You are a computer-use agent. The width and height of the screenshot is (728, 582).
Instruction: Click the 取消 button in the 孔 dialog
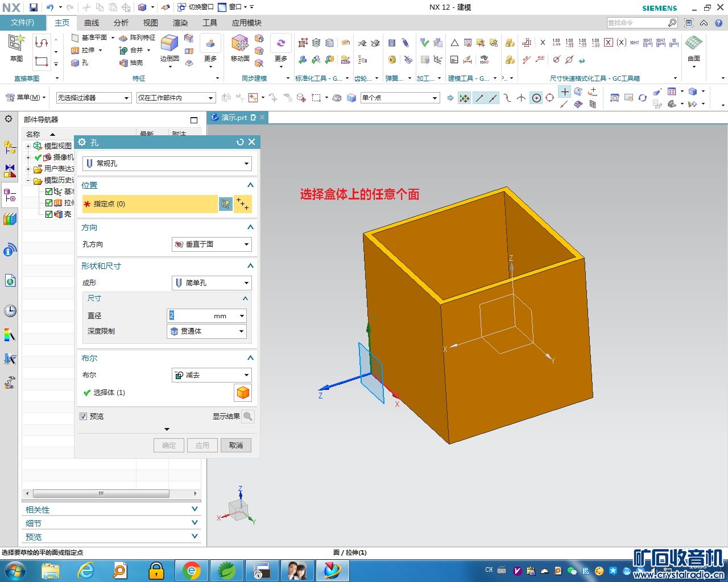pos(236,446)
